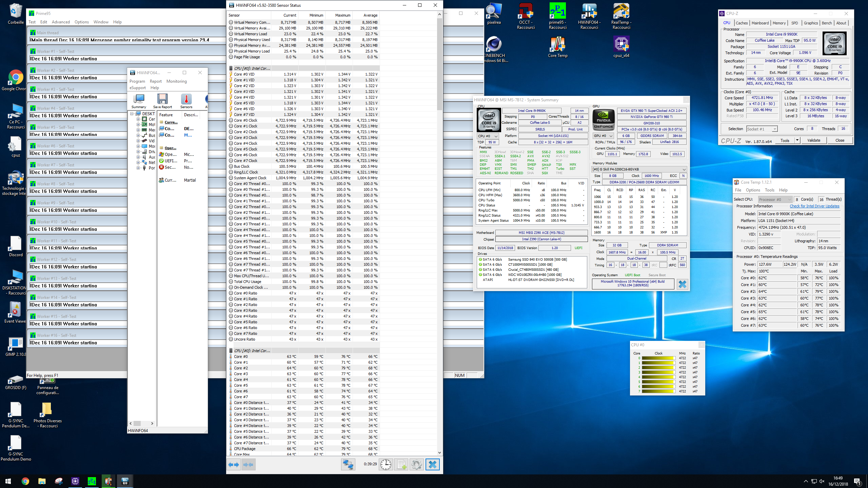Click the Sensor Status vertical scrollbar
This screenshot has width=868, height=488.
(439, 64)
